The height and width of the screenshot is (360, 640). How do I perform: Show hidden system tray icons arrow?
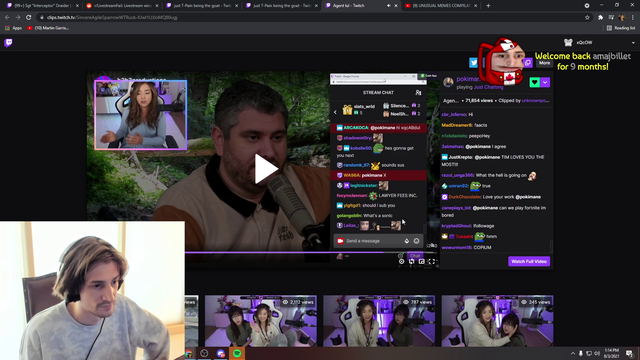573,353
